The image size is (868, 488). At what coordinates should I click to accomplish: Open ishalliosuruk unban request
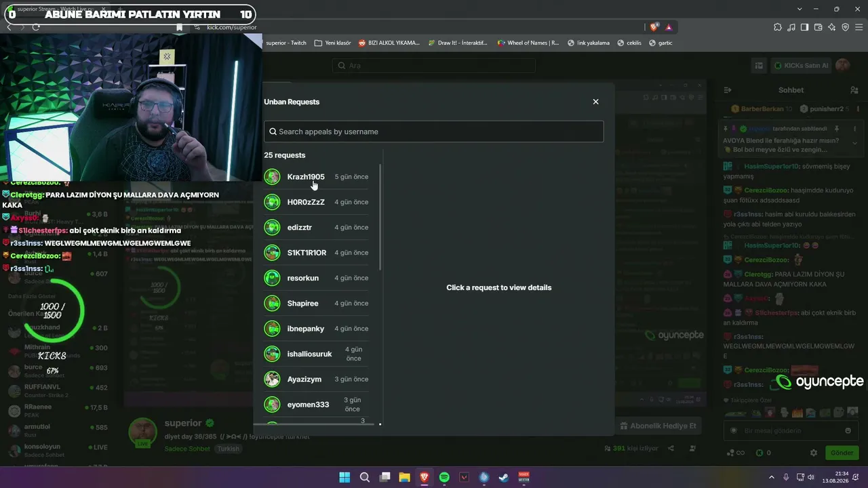(317, 354)
